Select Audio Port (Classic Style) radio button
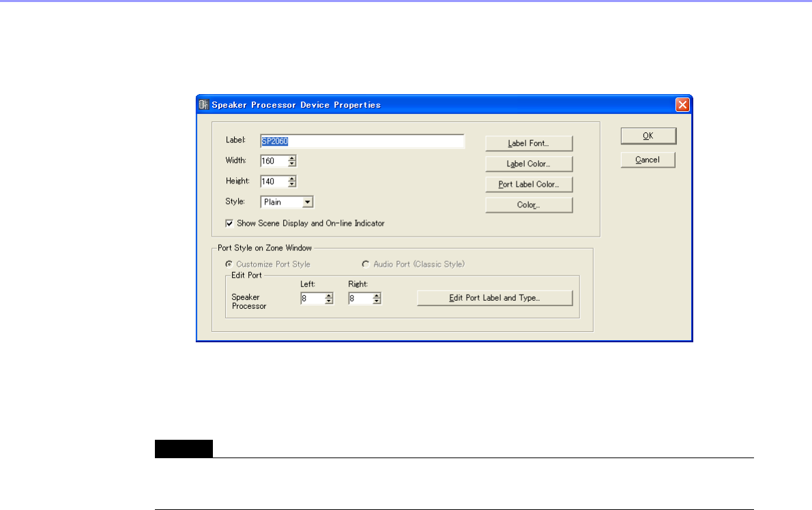The height and width of the screenshot is (510, 812). [x=366, y=265]
